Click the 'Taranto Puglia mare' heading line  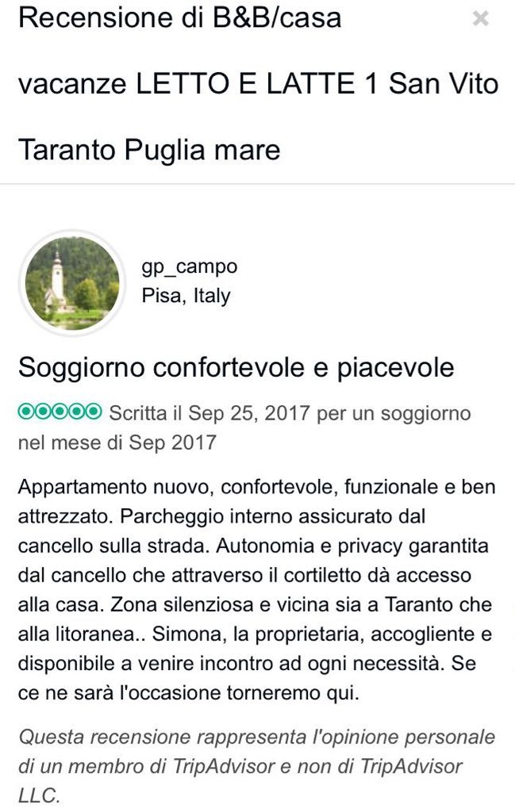(149, 150)
